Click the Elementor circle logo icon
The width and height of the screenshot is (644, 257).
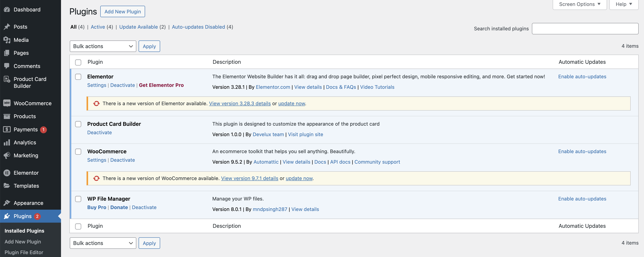click(x=7, y=173)
